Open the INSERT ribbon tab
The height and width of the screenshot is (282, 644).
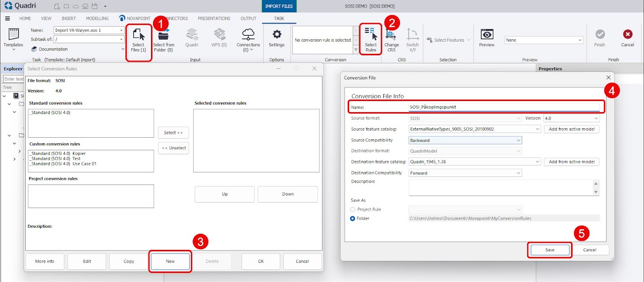tap(69, 19)
